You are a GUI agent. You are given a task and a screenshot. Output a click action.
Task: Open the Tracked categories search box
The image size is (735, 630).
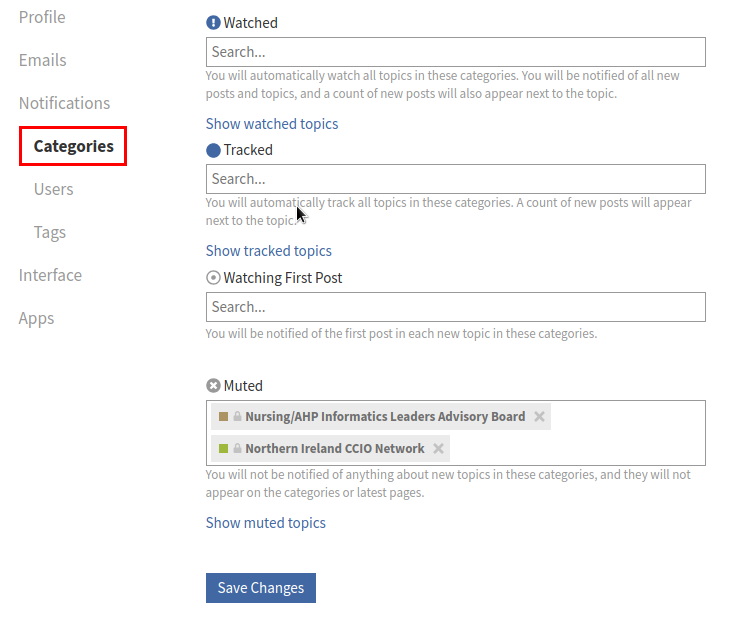(x=455, y=179)
